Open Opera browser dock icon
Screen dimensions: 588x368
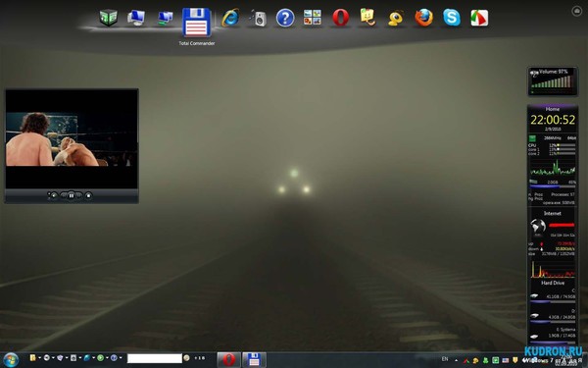pos(340,18)
